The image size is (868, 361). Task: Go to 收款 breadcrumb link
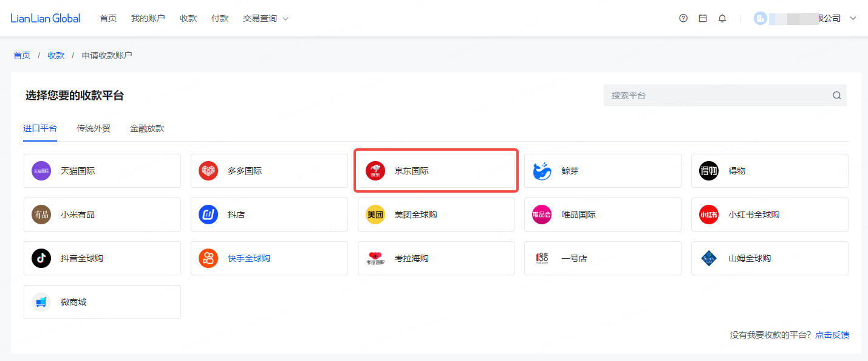(x=56, y=55)
